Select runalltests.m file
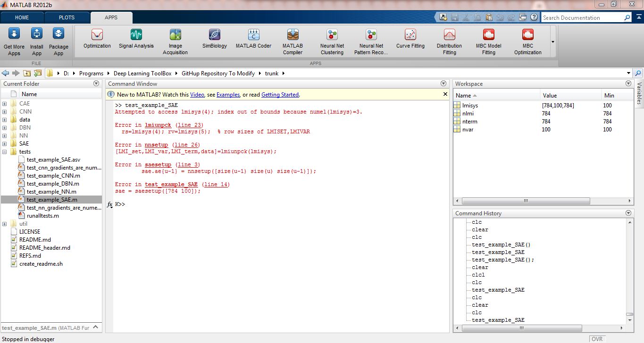 (x=43, y=216)
